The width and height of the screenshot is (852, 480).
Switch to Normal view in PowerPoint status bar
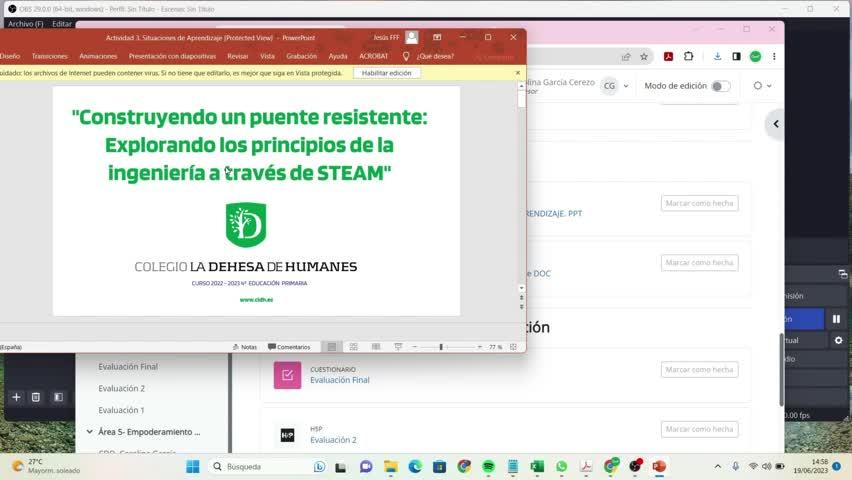pos(331,347)
